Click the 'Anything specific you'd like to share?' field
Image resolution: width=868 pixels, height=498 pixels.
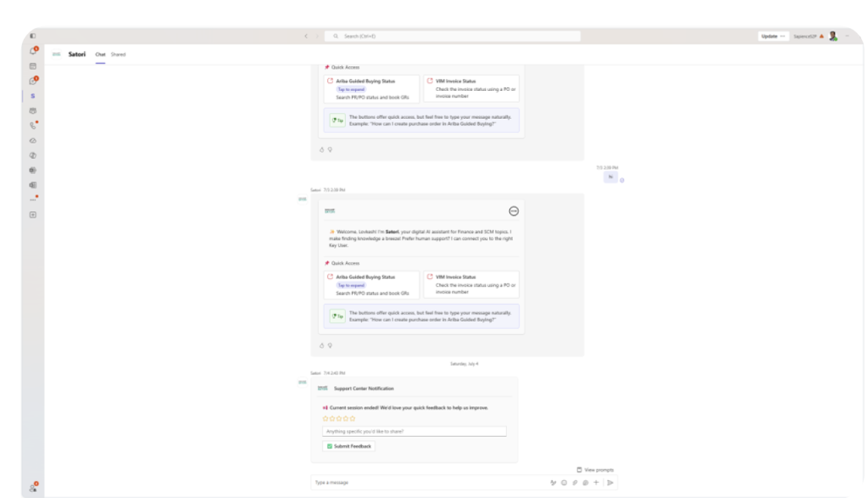click(414, 431)
